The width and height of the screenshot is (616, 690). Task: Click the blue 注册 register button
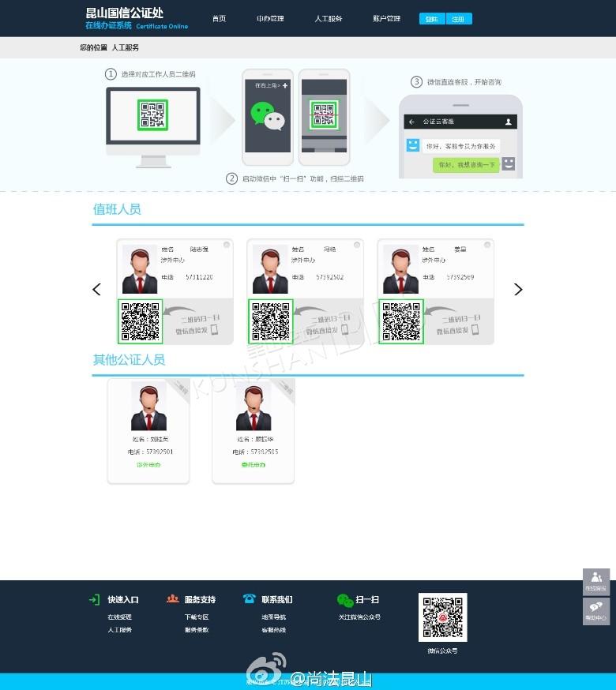[459, 19]
